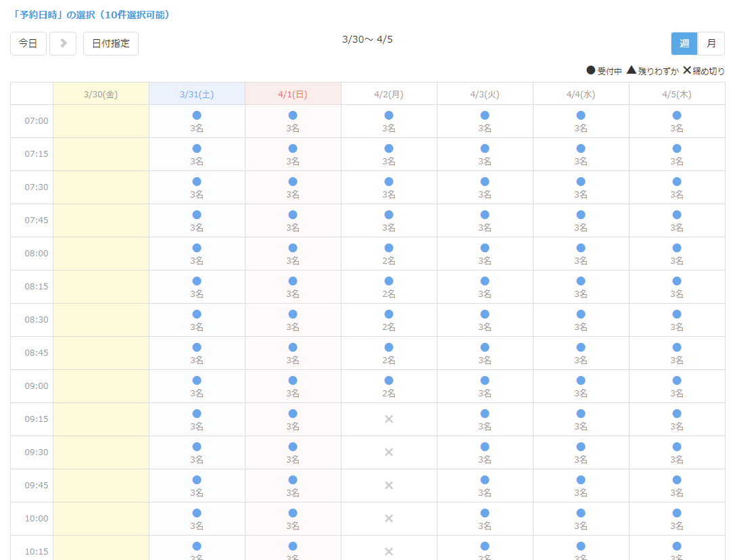Jump to today with 今日 button

pyautogui.click(x=28, y=43)
